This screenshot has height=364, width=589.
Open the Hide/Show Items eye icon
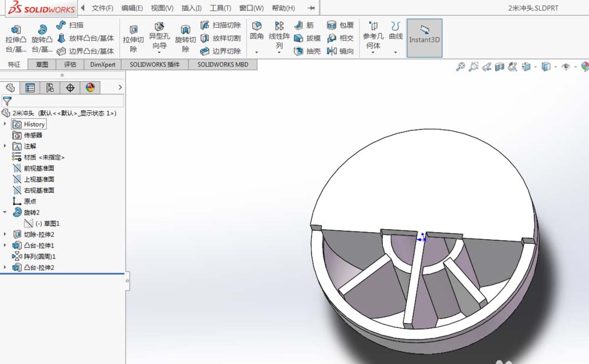click(x=565, y=67)
